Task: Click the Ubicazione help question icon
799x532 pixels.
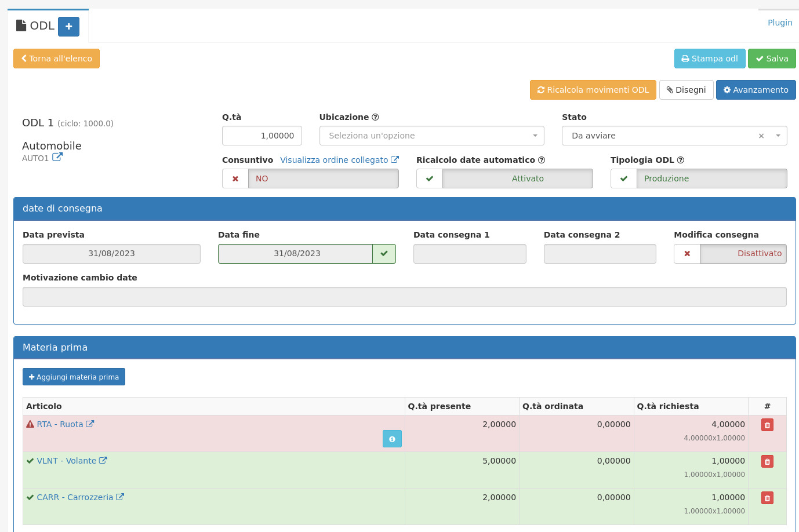Action: click(375, 117)
